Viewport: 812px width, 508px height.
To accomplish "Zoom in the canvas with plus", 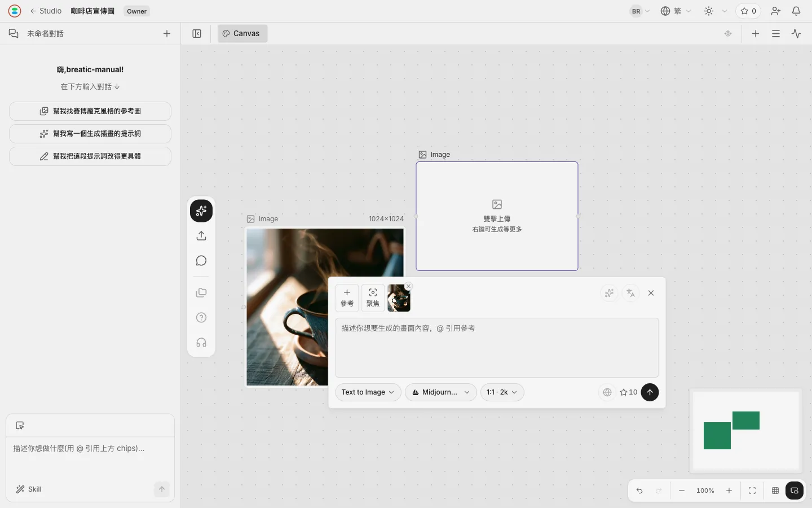I will (729, 491).
